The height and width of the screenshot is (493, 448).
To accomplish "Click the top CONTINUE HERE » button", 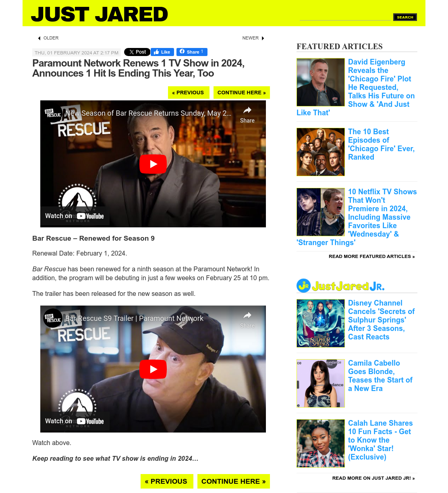I will tap(242, 92).
